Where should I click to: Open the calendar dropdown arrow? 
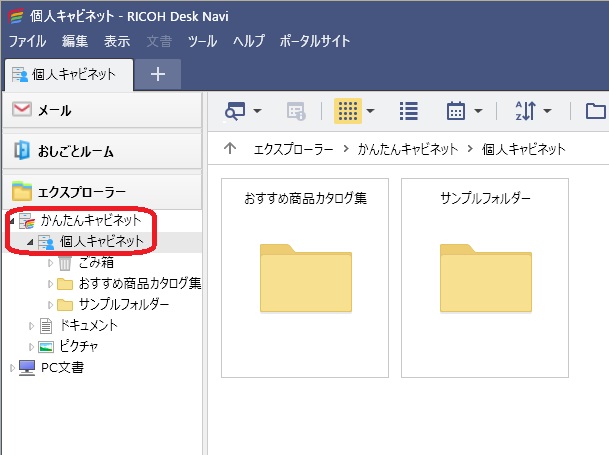[478, 111]
